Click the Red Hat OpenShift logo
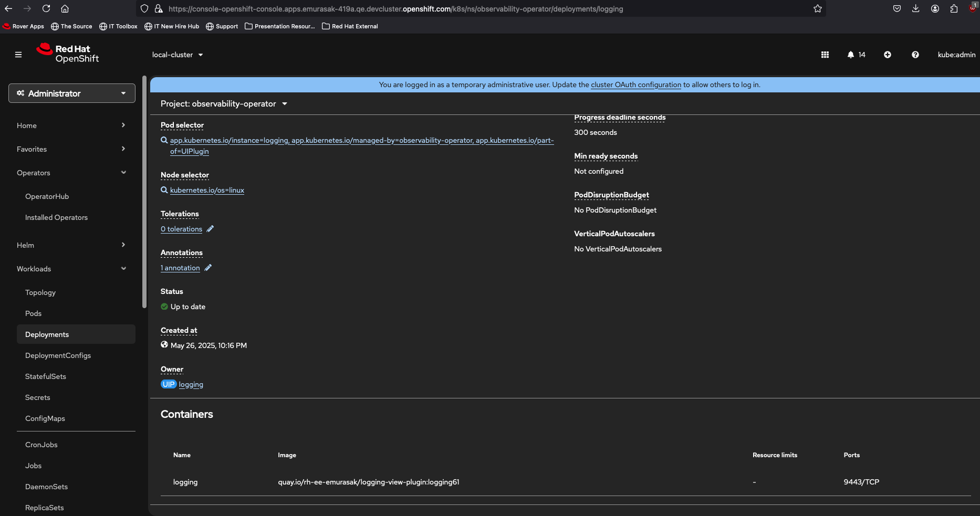 [x=68, y=54]
